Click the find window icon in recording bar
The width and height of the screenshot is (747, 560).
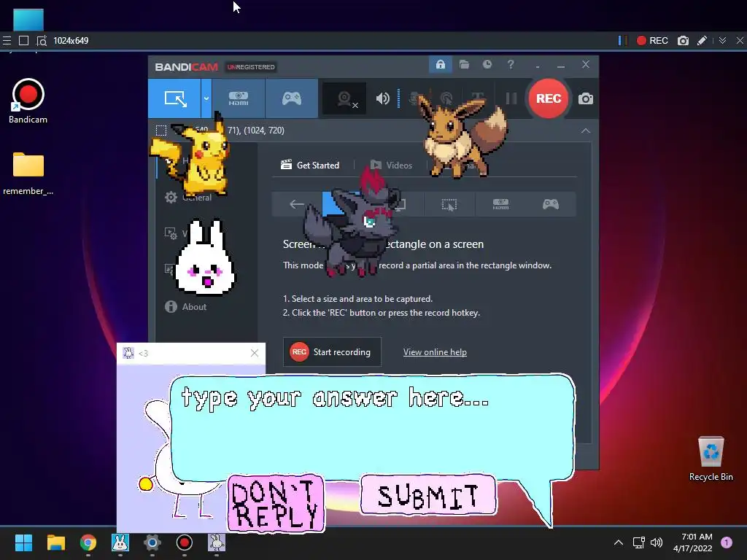[42, 41]
